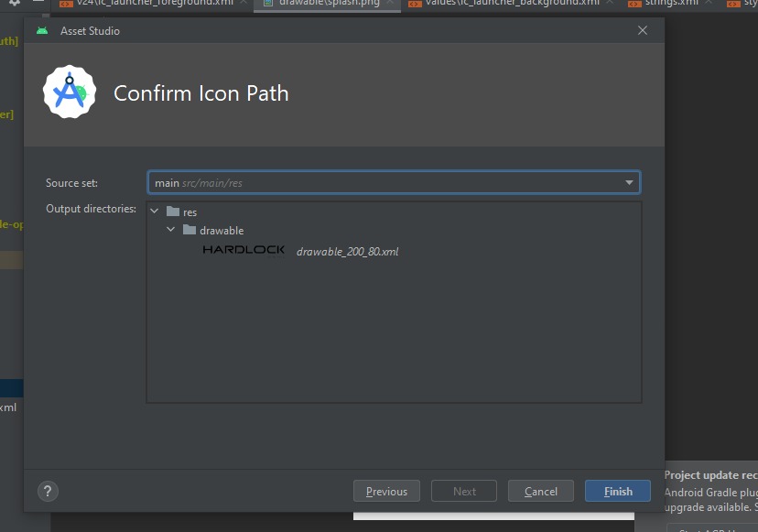Image resolution: width=758 pixels, height=532 pixels.
Task: Click the Output directories label
Action: 91,209
